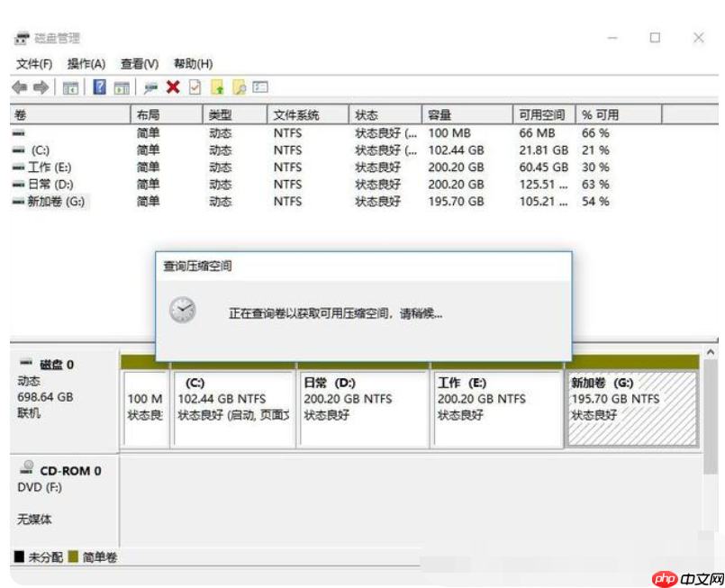Viewport: 725px width, 588px height.
Task: Click the CD-ROM 0 label
Action: point(70,471)
